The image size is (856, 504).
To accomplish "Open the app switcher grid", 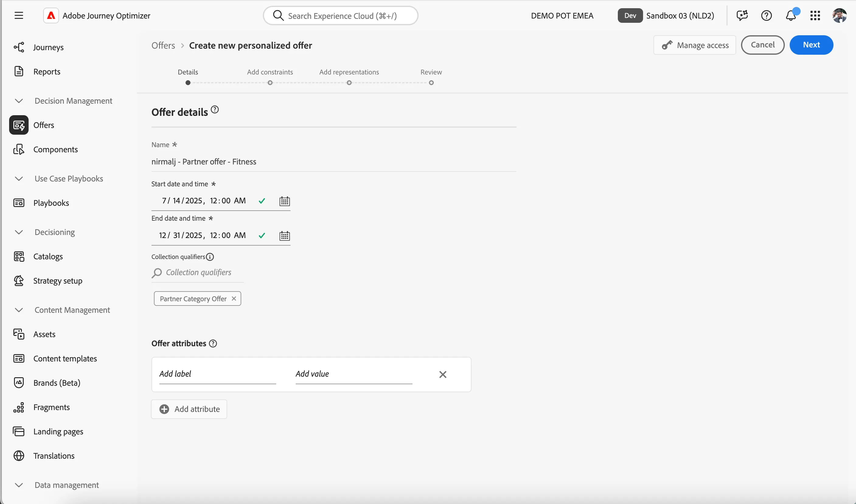I will [815, 16].
